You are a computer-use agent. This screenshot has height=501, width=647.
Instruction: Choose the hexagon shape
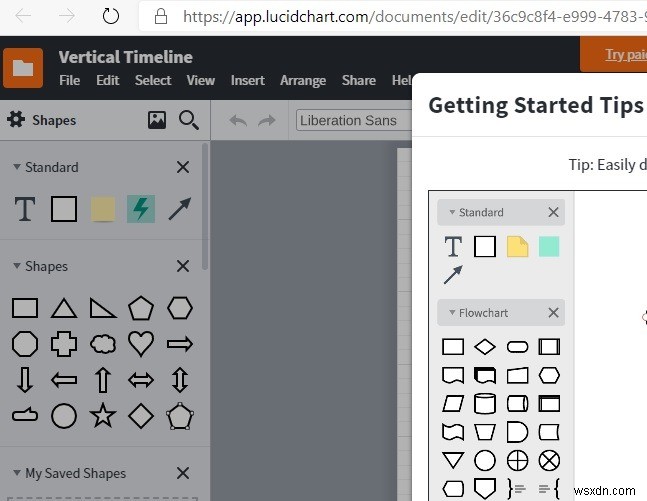click(x=180, y=308)
